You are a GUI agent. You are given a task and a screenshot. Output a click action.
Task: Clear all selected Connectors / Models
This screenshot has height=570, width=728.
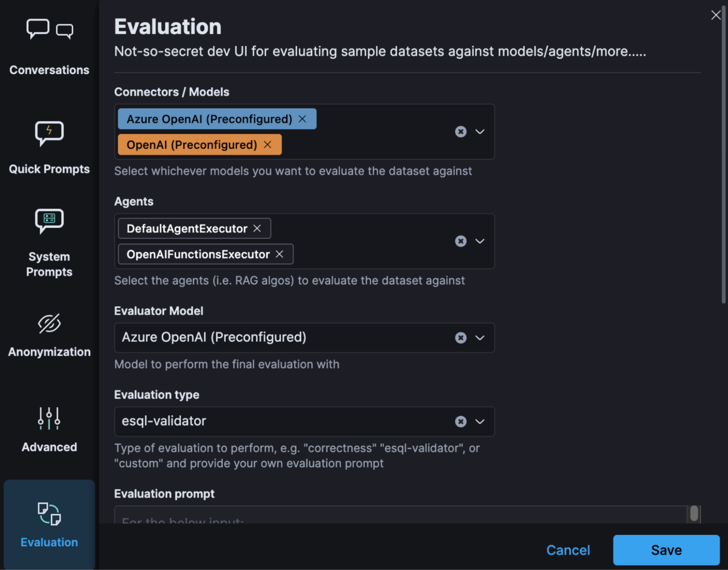point(461,131)
